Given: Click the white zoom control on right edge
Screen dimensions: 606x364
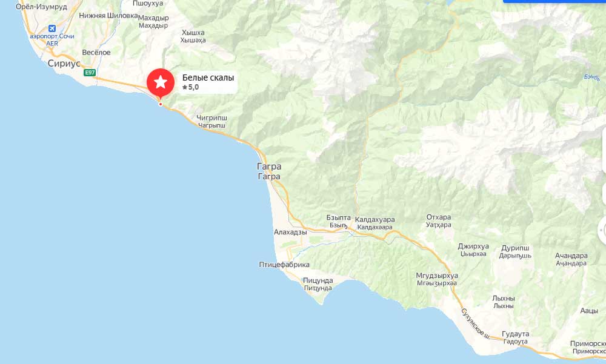Looking at the screenshot, I should tap(604, 150).
